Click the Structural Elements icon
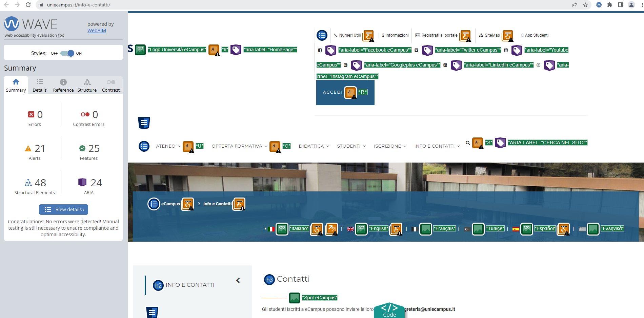 tap(28, 183)
